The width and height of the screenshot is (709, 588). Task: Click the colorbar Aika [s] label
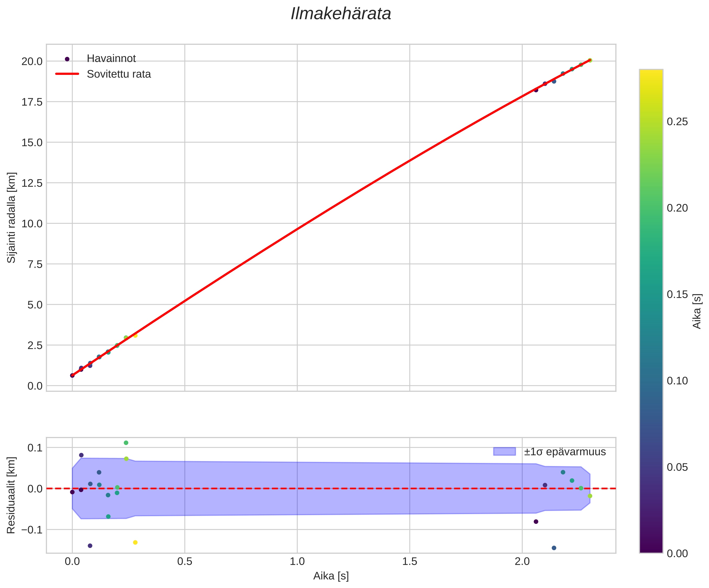(x=697, y=311)
